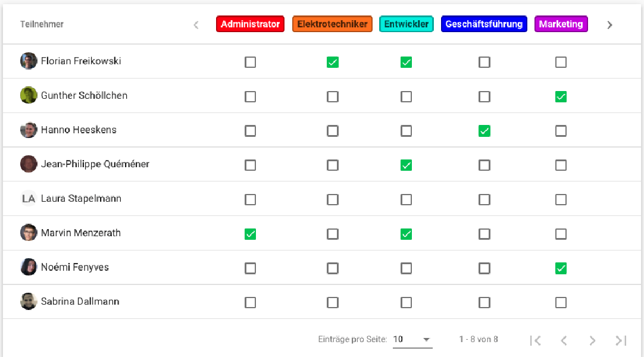
Task: Open the Einträge pro Seite dropdown
Action: pyautogui.click(x=412, y=339)
